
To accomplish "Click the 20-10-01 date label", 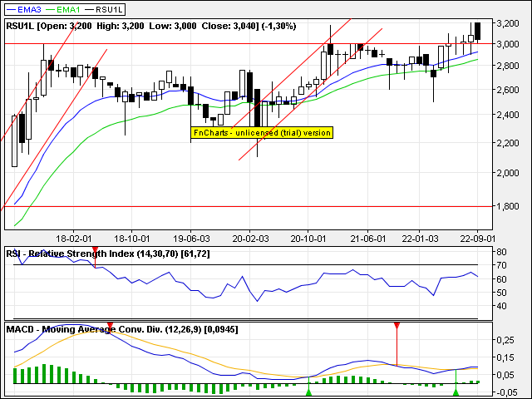I will [x=308, y=239].
